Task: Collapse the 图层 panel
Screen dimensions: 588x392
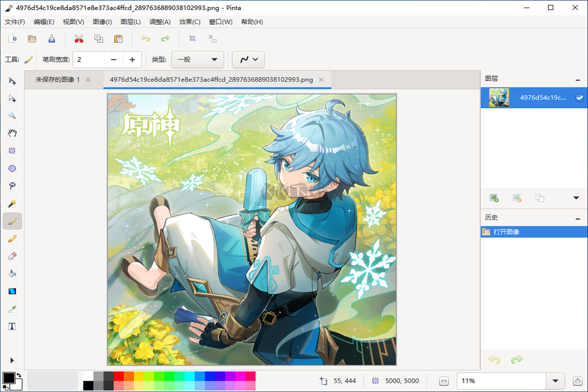Action: [577, 79]
